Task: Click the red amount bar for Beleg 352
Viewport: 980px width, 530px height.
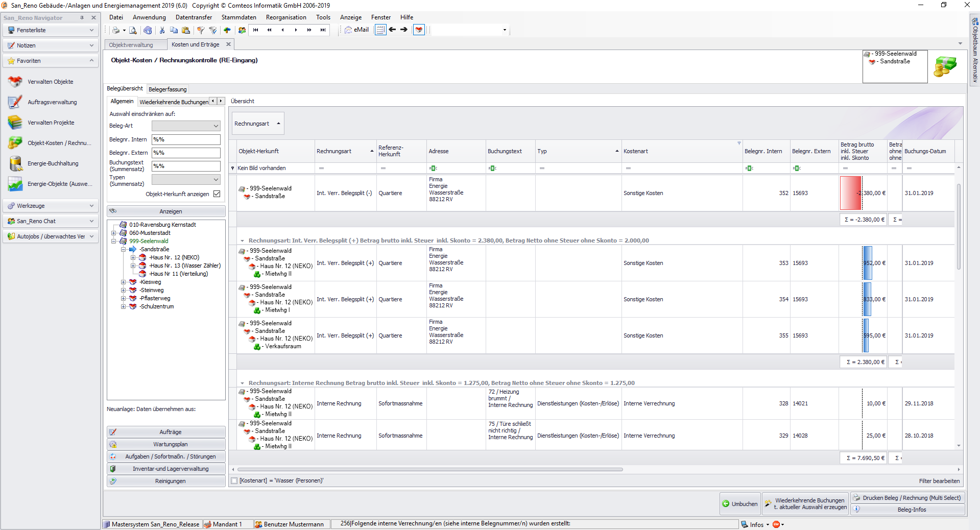Action: pyautogui.click(x=850, y=193)
